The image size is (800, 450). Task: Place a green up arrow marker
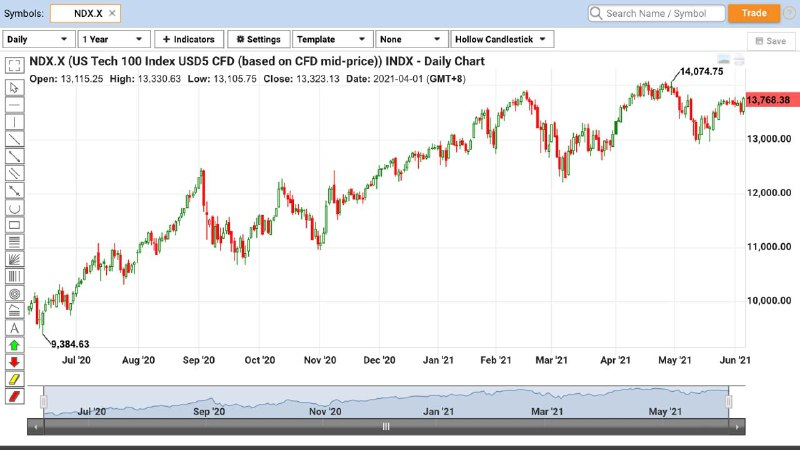(14, 345)
